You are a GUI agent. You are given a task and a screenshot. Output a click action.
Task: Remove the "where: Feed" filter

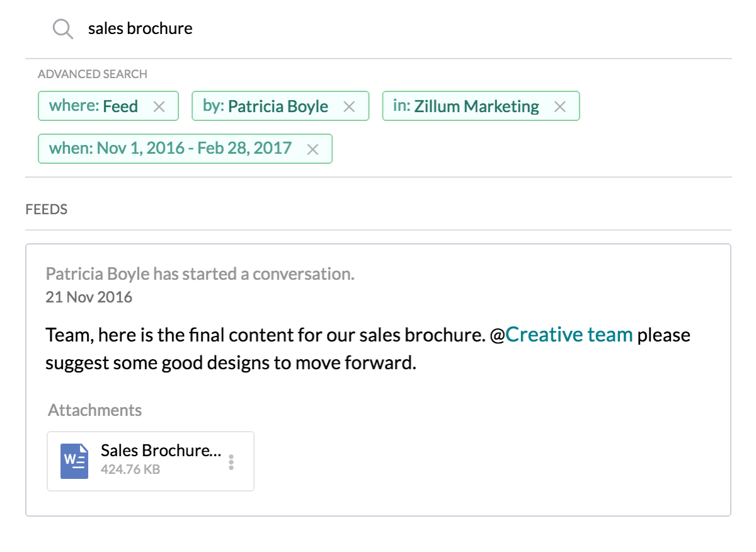pyautogui.click(x=159, y=106)
